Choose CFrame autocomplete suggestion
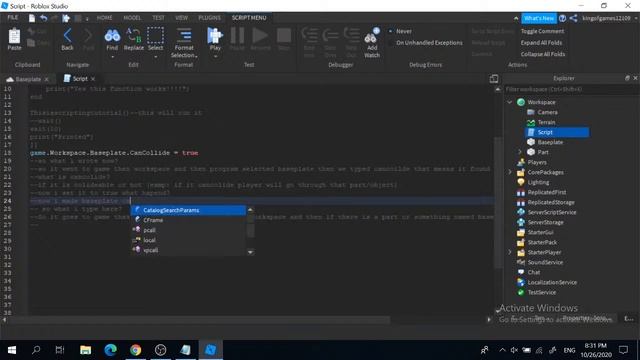This screenshot has width=640, height=360. point(189,220)
